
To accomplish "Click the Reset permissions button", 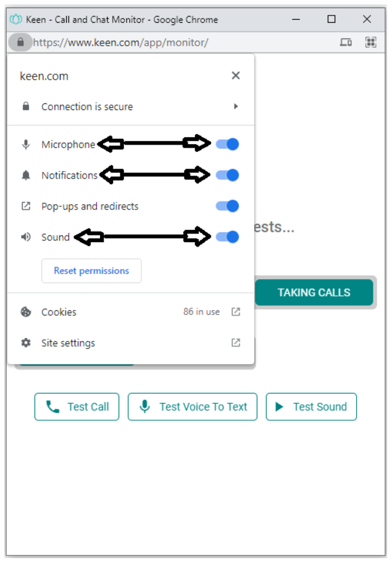I will (91, 271).
